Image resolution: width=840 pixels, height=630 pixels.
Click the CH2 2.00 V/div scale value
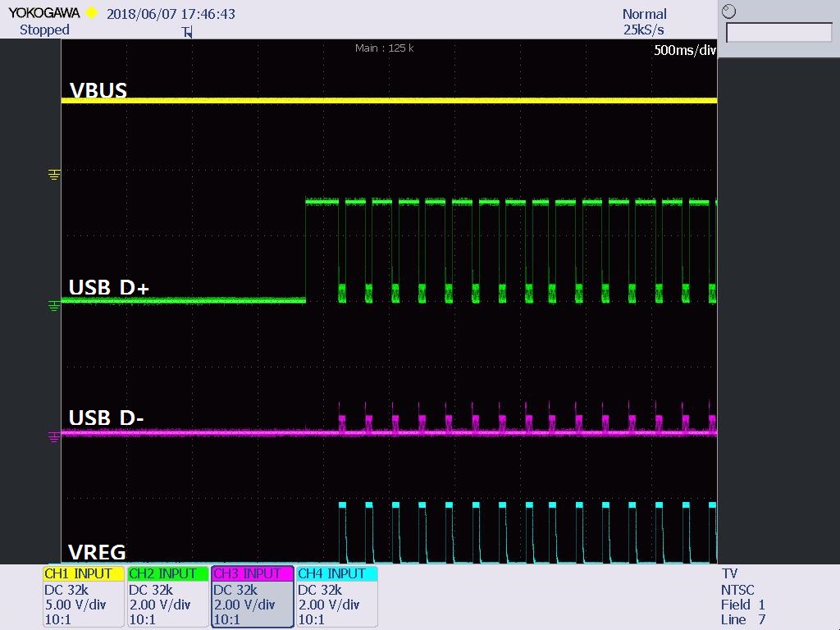160,605
